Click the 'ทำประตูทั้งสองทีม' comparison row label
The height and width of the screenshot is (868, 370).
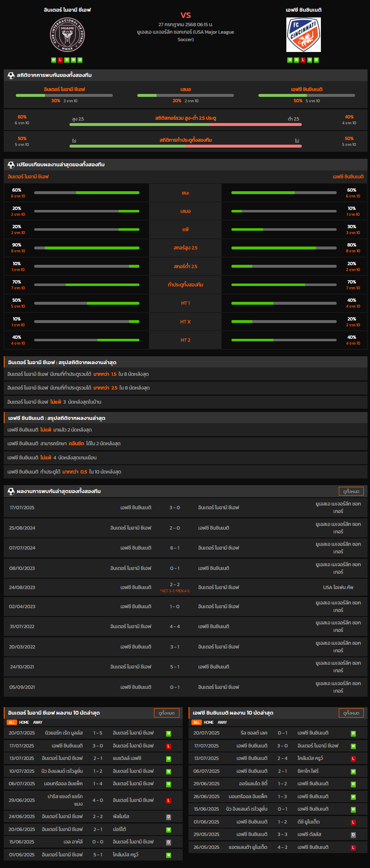[186, 285]
